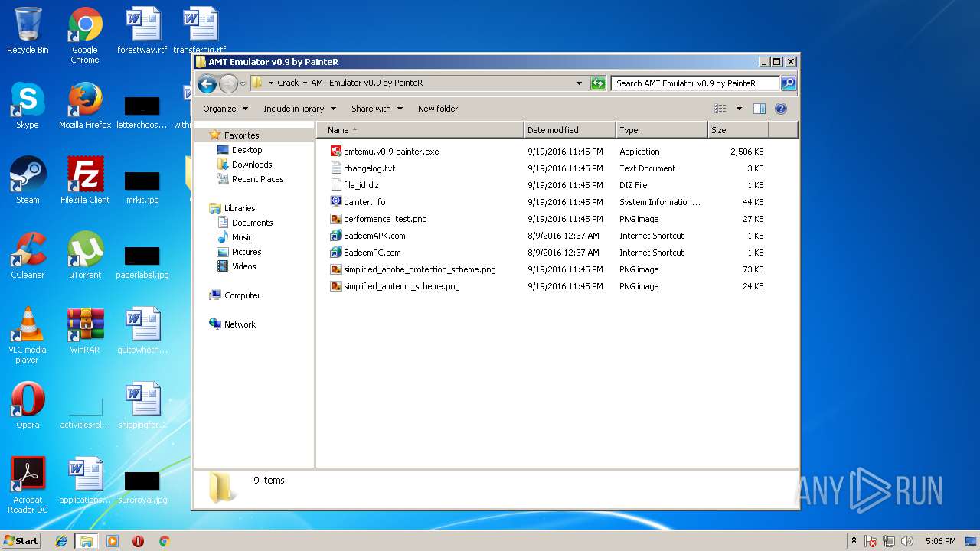
Task: Click the Search AMT Emulator input field
Action: pyautogui.click(x=695, y=83)
